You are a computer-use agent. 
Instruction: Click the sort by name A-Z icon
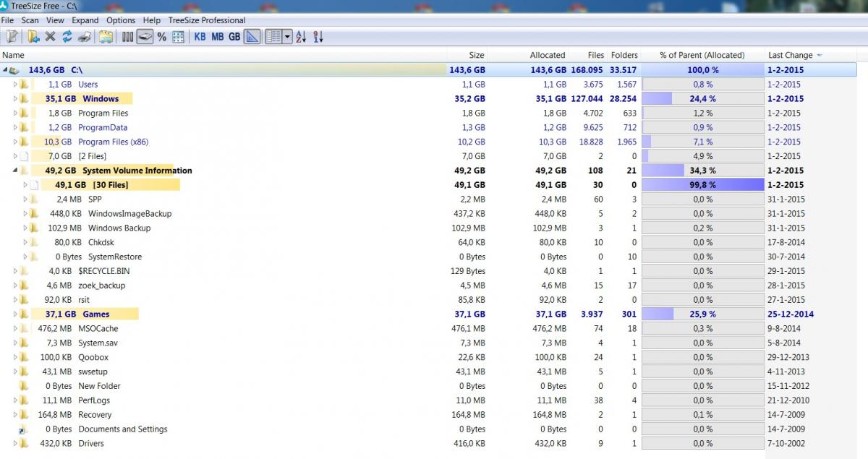coord(301,37)
